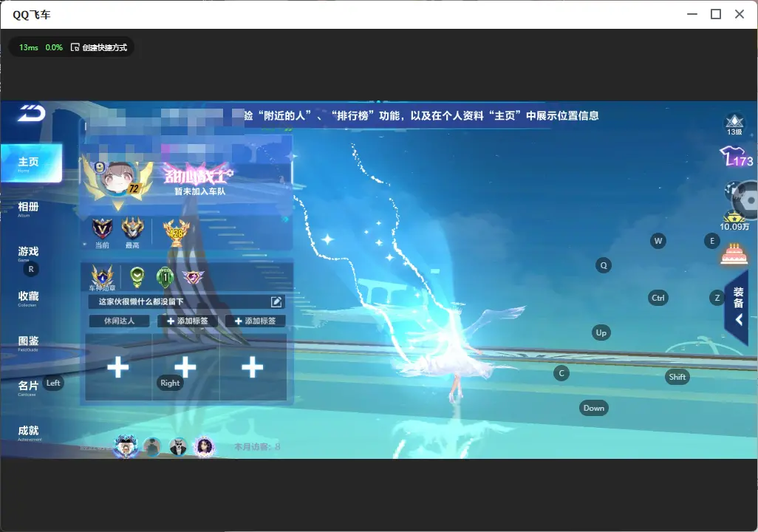Click the purple winged heart medal
Viewport: 758px width, 532px height.
coord(193,276)
